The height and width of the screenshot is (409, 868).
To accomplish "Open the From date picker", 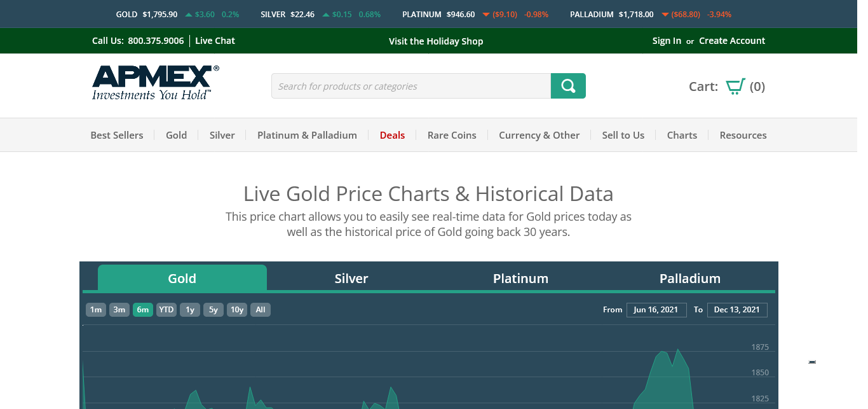I will (656, 310).
